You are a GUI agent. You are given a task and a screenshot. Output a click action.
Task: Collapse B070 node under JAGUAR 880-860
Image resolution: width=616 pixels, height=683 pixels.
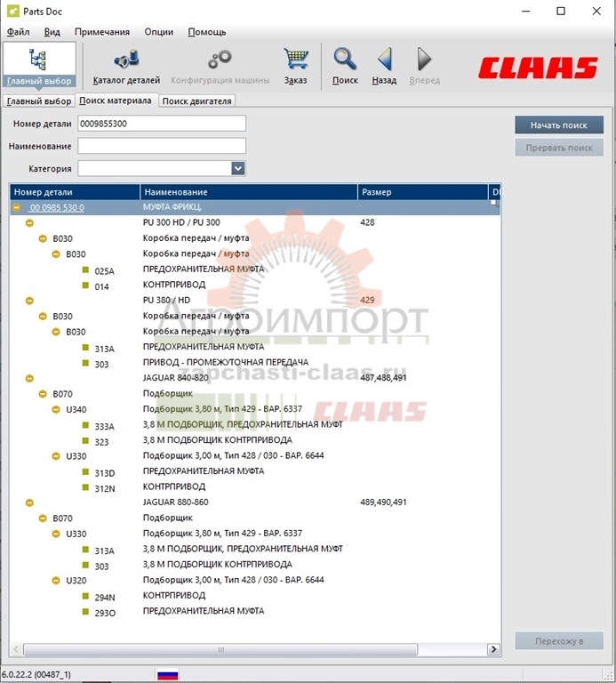[x=43, y=518]
